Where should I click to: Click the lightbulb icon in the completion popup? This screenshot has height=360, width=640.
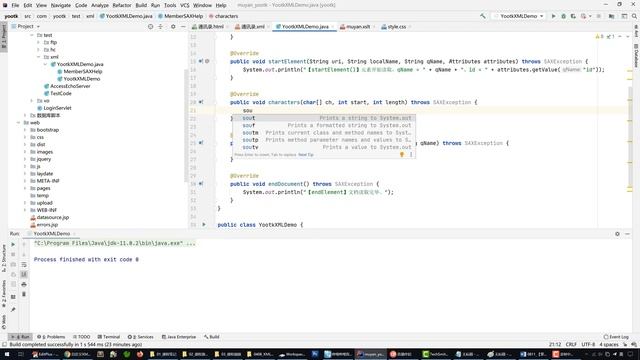coord(402,155)
